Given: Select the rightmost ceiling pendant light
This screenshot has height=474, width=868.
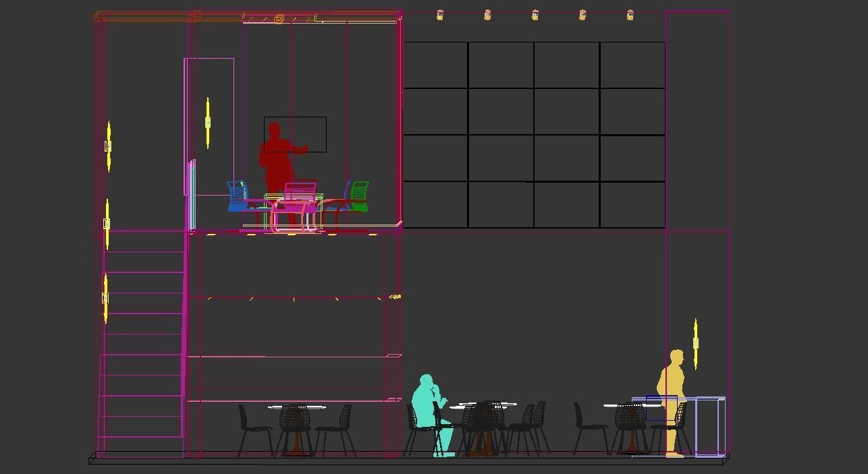Looking at the screenshot, I should [x=630, y=15].
